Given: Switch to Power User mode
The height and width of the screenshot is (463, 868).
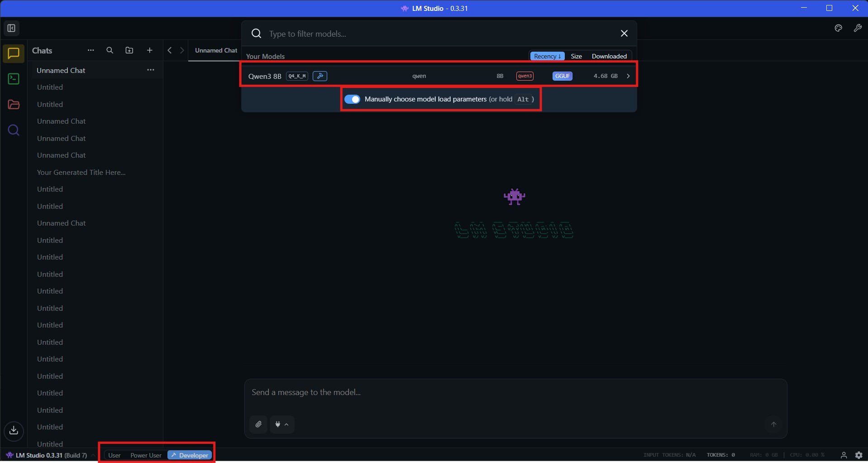Looking at the screenshot, I should (145, 455).
